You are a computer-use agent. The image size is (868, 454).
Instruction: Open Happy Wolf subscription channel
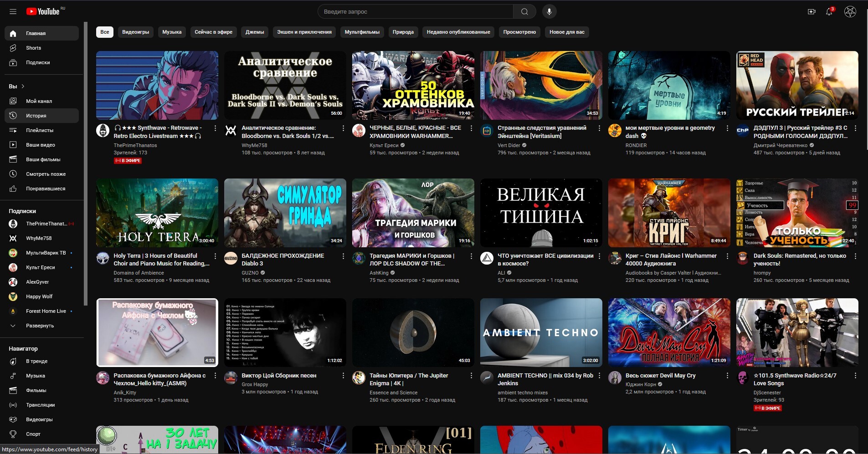point(41,296)
